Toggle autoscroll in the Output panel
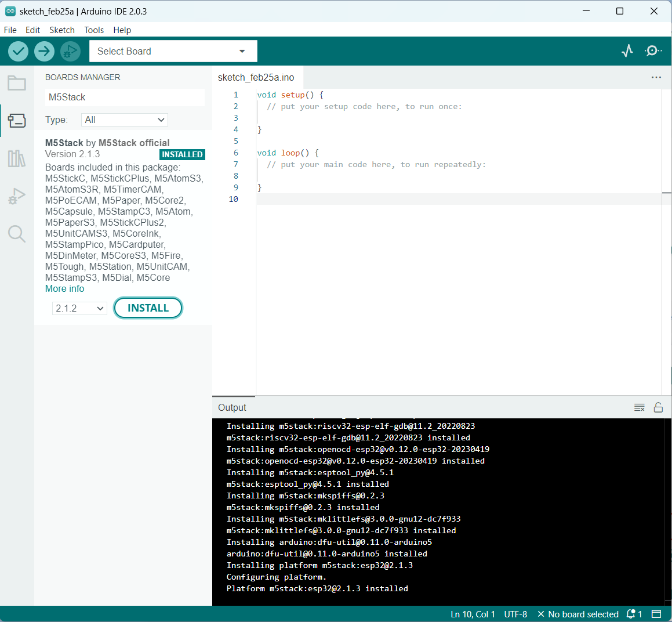The image size is (672, 622). pos(639,407)
